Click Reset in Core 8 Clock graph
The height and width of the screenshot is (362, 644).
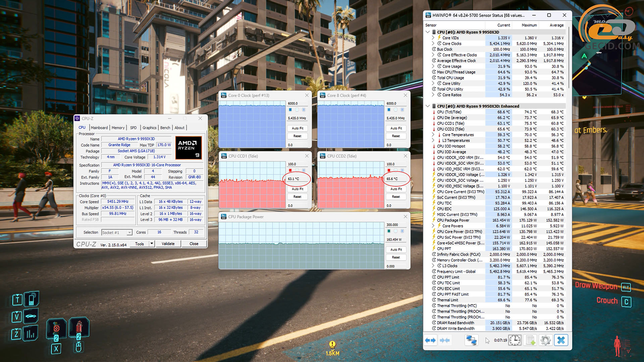pyautogui.click(x=396, y=136)
